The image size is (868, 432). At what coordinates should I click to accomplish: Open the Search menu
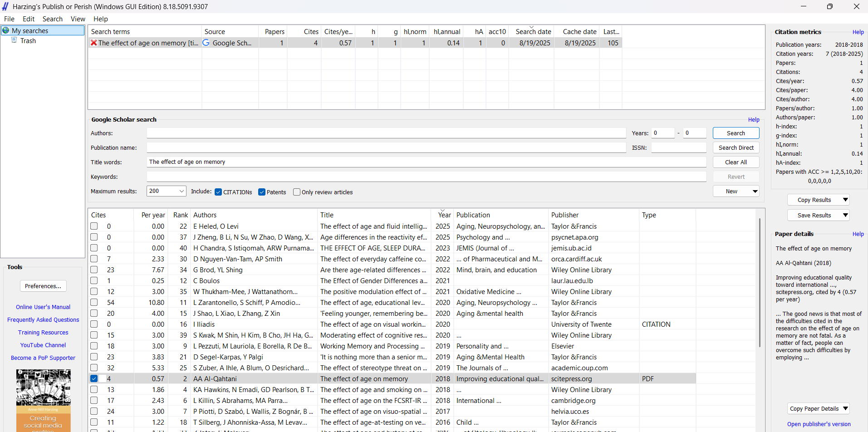[x=53, y=19]
